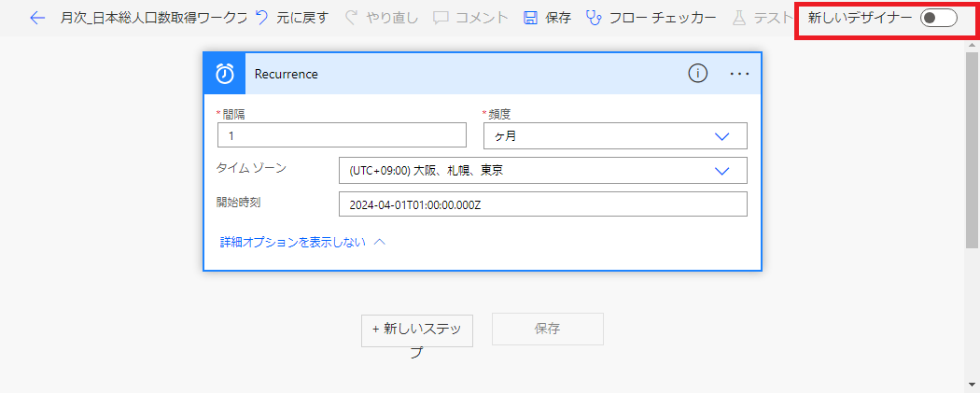The image size is (980, 393).
Task: Collapse advanced options (詳細オプションを表示しない)
Action: 302,241
